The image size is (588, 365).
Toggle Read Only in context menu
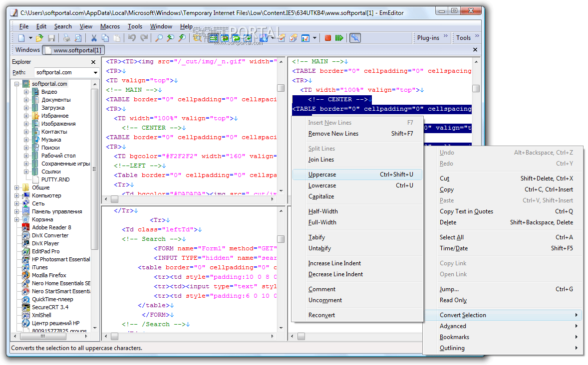[453, 300]
